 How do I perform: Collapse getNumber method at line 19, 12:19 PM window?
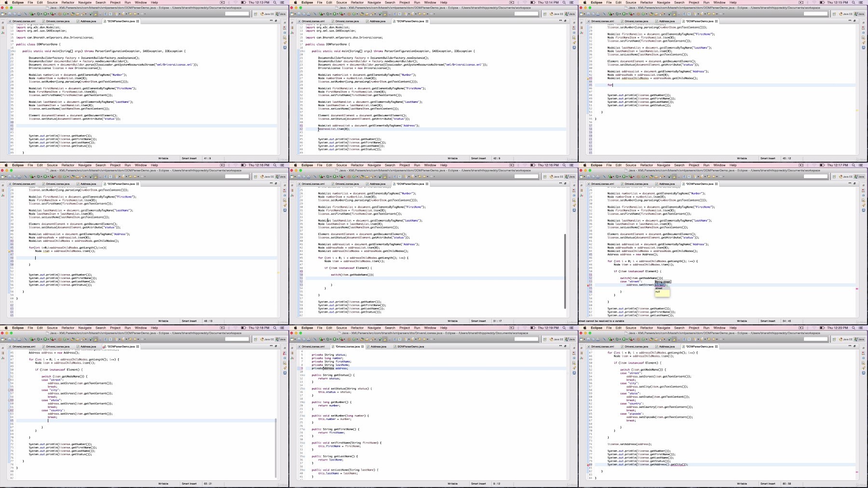[x=304, y=402]
